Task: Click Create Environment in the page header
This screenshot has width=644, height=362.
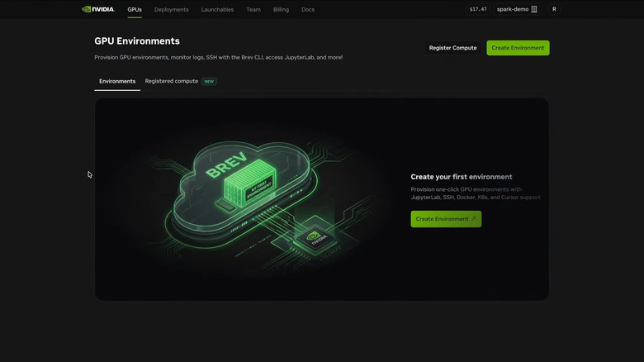Action: [x=518, y=48]
